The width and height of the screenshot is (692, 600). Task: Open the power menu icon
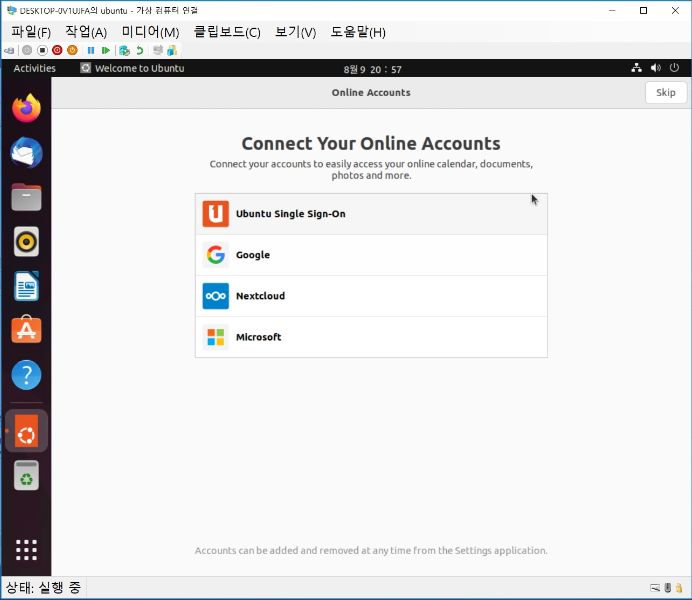(674, 68)
